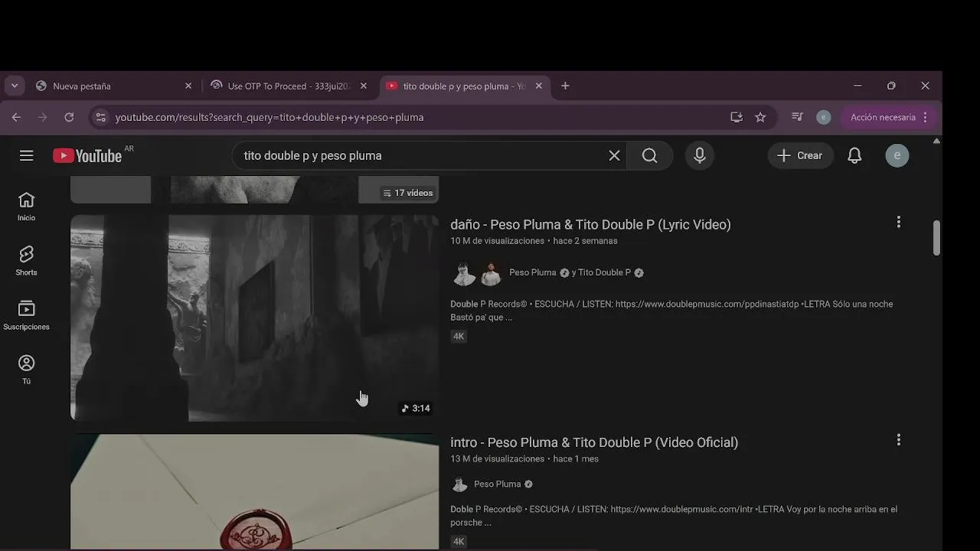Viewport: 980px width, 551px height.
Task: Open Shorts from the sidebar
Action: (x=27, y=261)
